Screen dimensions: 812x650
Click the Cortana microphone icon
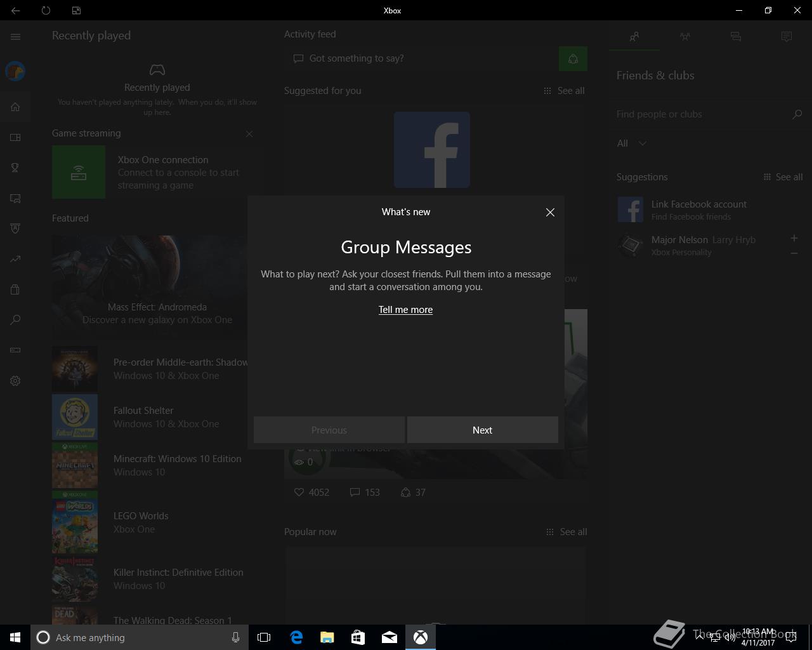click(235, 637)
